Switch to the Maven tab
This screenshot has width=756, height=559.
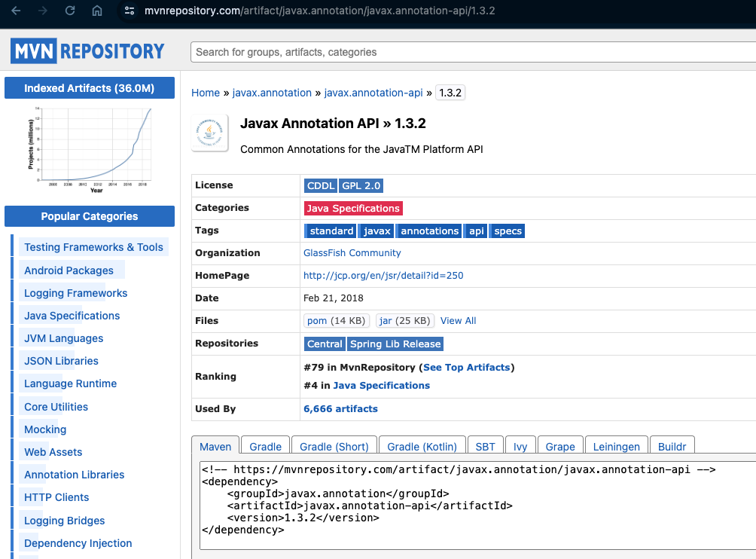tap(215, 446)
